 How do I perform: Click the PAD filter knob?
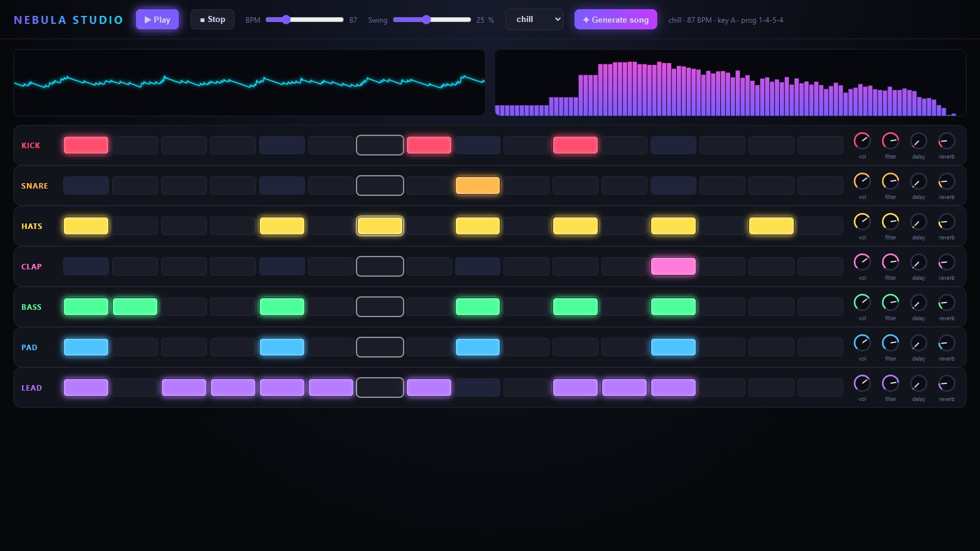click(x=890, y=343)
